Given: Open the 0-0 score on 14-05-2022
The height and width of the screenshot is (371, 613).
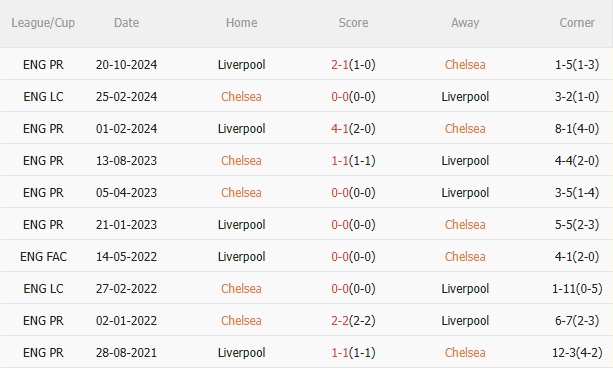Looking at the screenshot, I should coord(340,257).
